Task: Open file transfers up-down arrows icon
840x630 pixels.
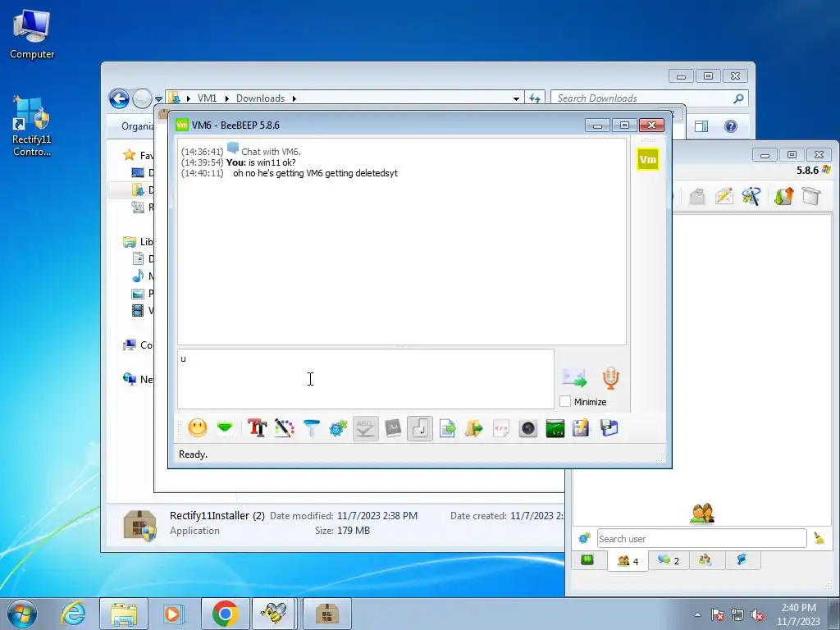Action: [783, 197]
